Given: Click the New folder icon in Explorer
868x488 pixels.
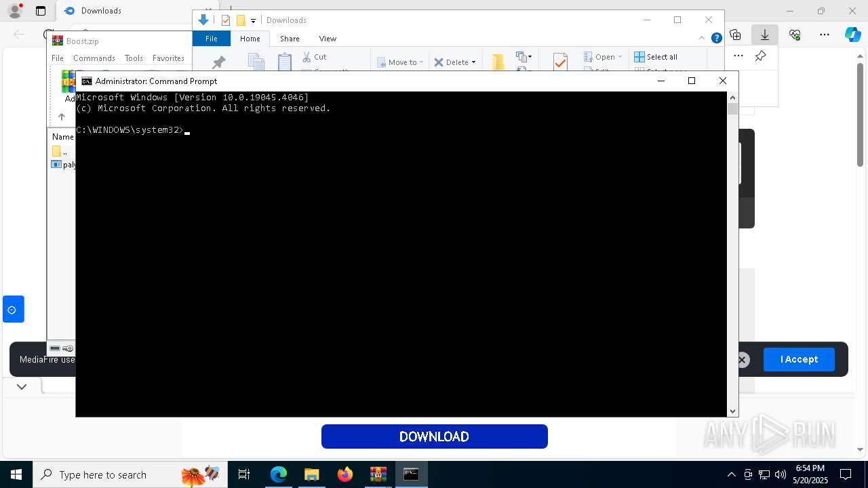Looking at the screenshot, I should click(498, 62).
